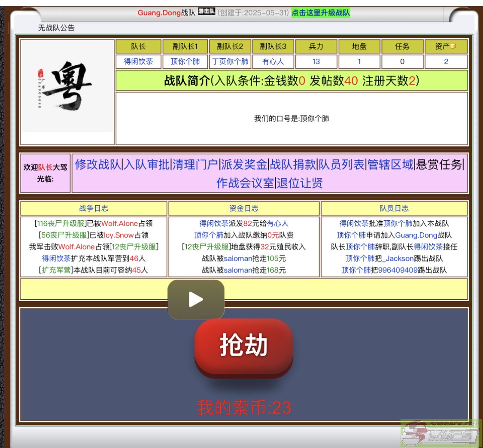Click the 粤 Guangdong team logo image
The width and height of the screenshot is (483, 448).
[x=67, y=86]
